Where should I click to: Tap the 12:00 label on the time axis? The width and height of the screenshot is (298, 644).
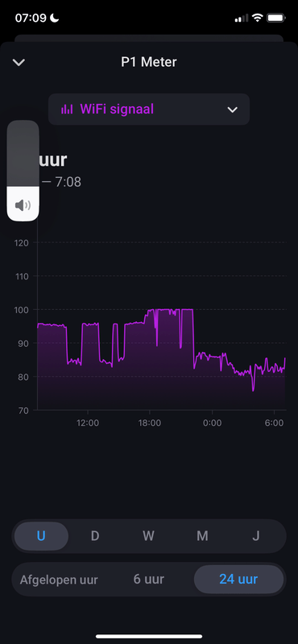click(88, 423)
